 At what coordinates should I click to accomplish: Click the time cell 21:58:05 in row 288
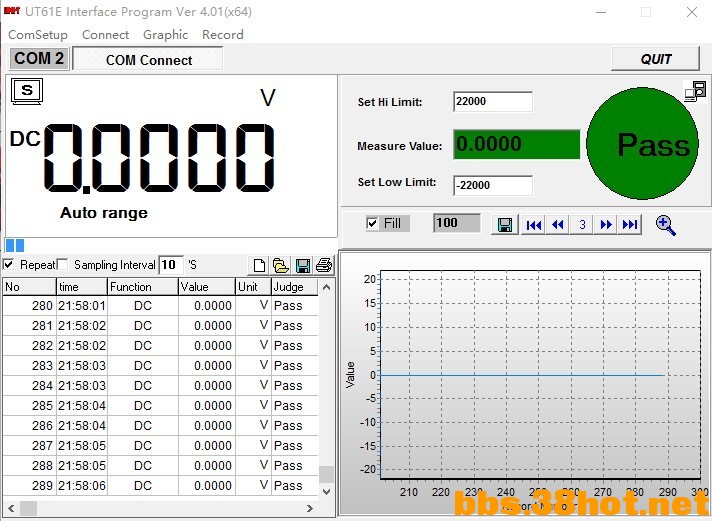pyautogui.click(x=82, y=466)
